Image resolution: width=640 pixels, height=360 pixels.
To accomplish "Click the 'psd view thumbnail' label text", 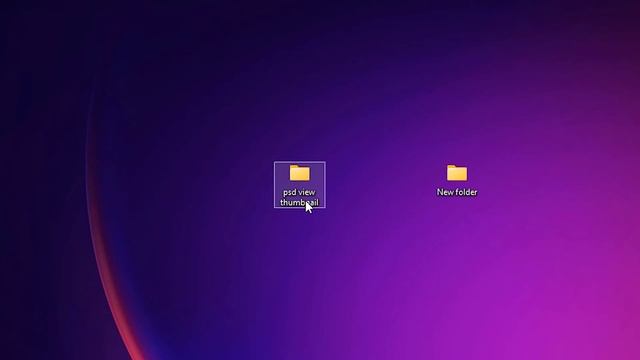I will (299, 197).
